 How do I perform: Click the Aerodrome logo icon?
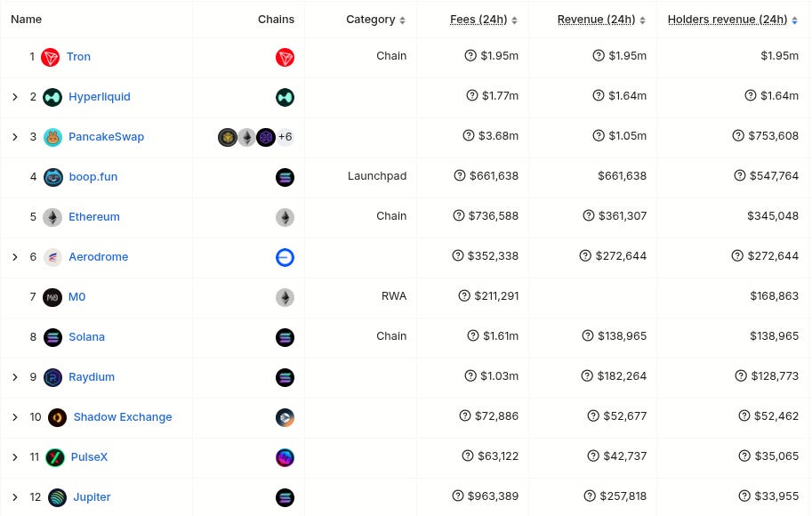pyautogui.click(x=52, y=257)
